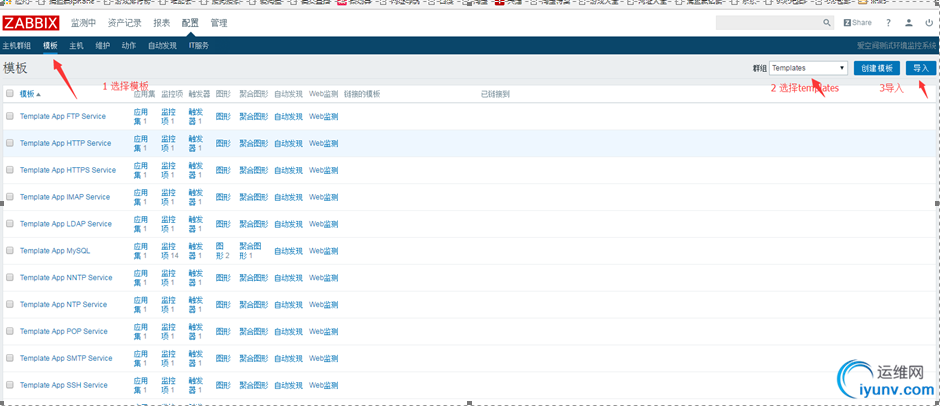Switch to the 主机 submenu
Screen dimensions: 940x406
pyautogui.click(x=76, y=46)
